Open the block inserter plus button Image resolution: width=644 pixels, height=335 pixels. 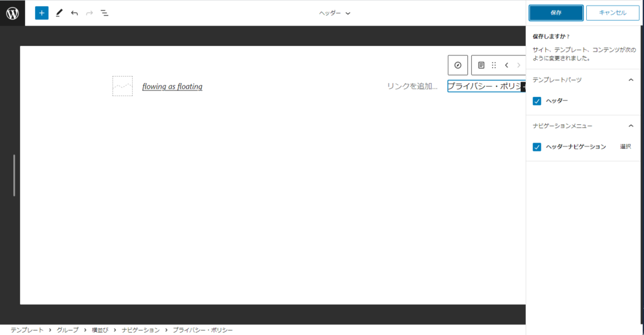pyautogui.click(x=42, y=13)
